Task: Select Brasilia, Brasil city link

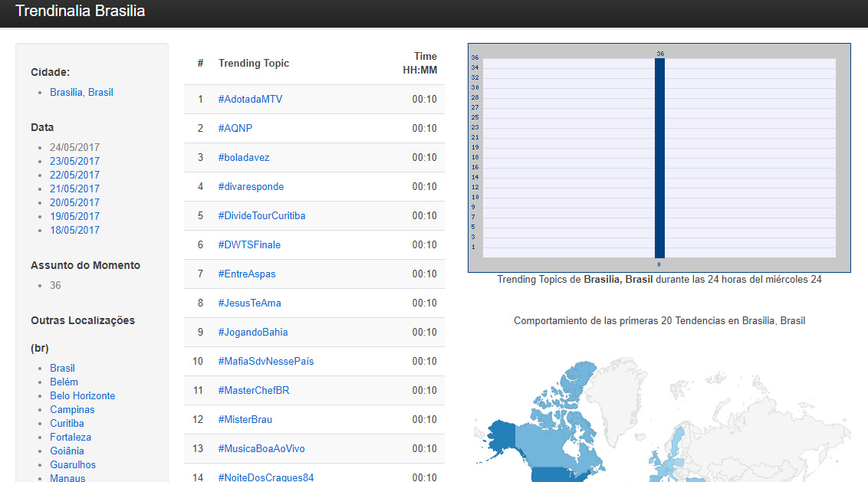Action: (81, 93)
